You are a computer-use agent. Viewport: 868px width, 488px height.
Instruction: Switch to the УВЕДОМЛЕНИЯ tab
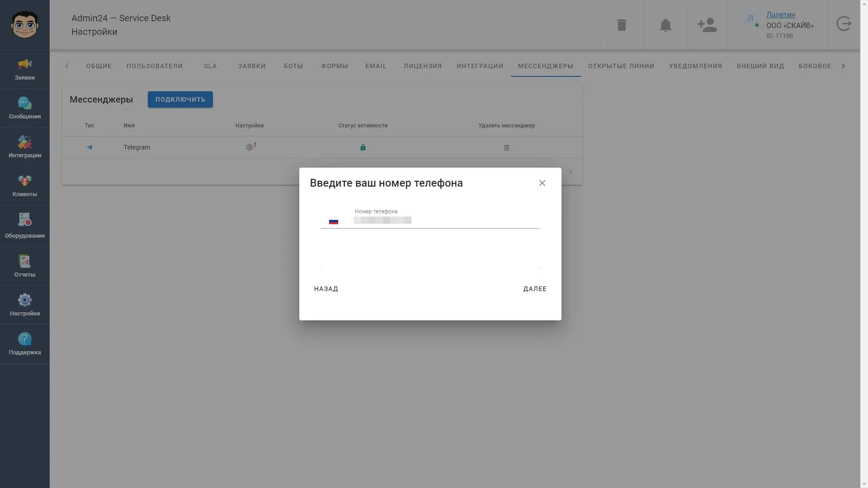click(x=695, y=66)
